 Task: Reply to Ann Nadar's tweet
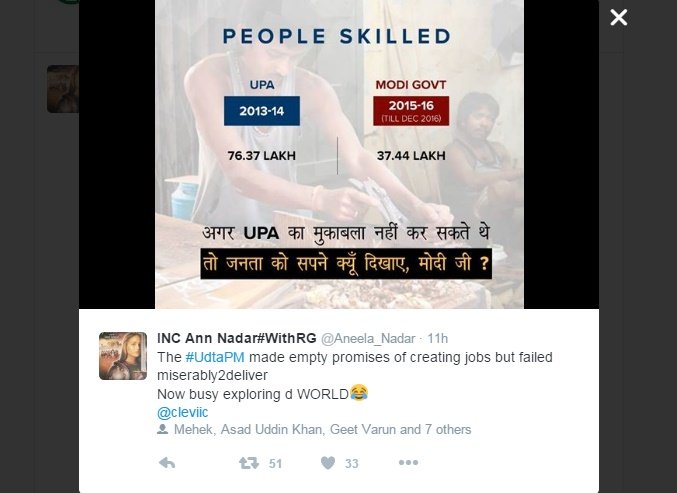click(x=167, y=463)
